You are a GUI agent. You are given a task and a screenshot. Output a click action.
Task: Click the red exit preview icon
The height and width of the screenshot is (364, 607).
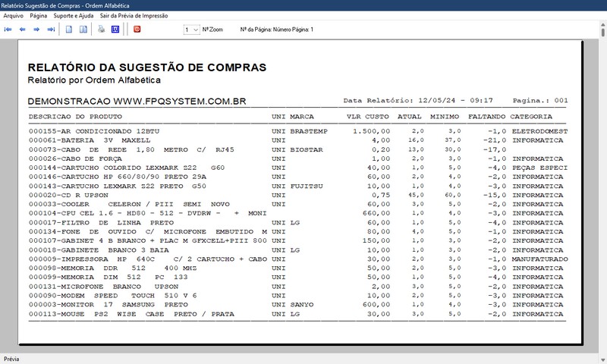[137, 30]
